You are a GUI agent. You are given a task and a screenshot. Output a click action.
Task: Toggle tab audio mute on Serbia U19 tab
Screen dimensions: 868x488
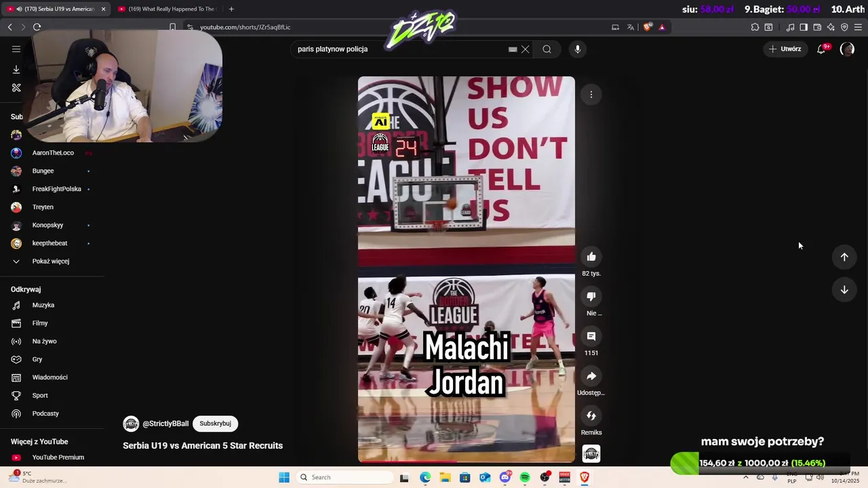19,9
